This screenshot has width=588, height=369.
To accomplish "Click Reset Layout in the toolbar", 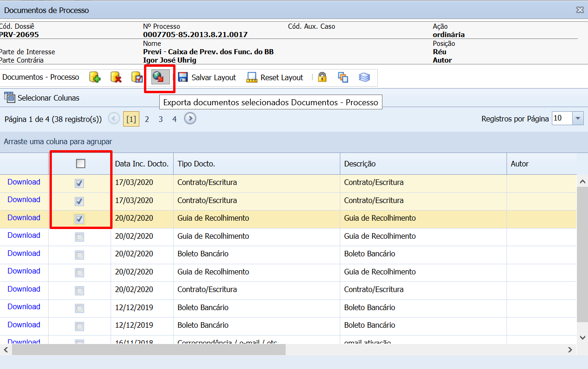I will [x=275, y=77].
